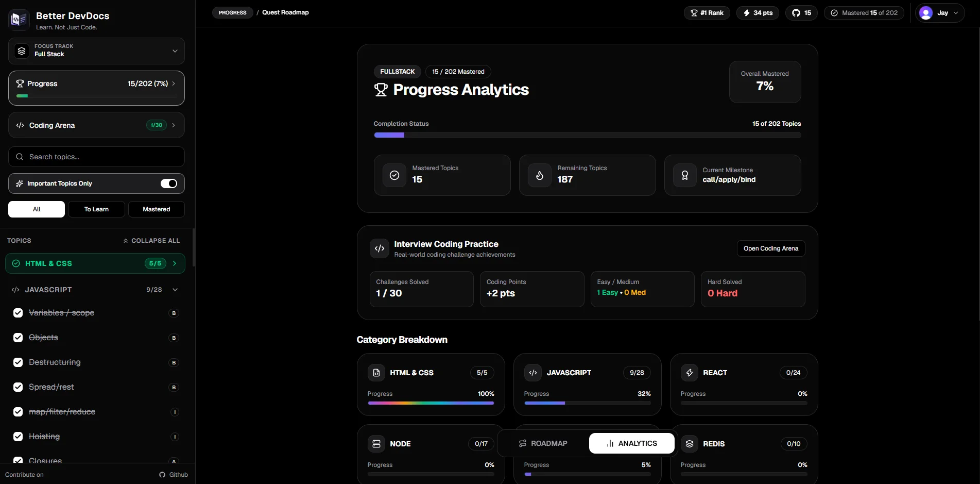Switch to the Roadmap view

point(543,443)
